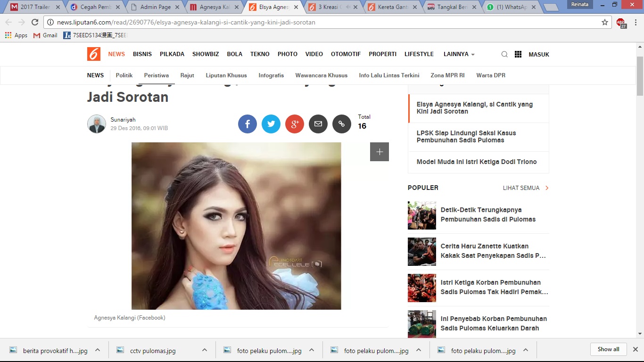Select Infografis subcategory
644x362 pixels.
click(271, 75)
